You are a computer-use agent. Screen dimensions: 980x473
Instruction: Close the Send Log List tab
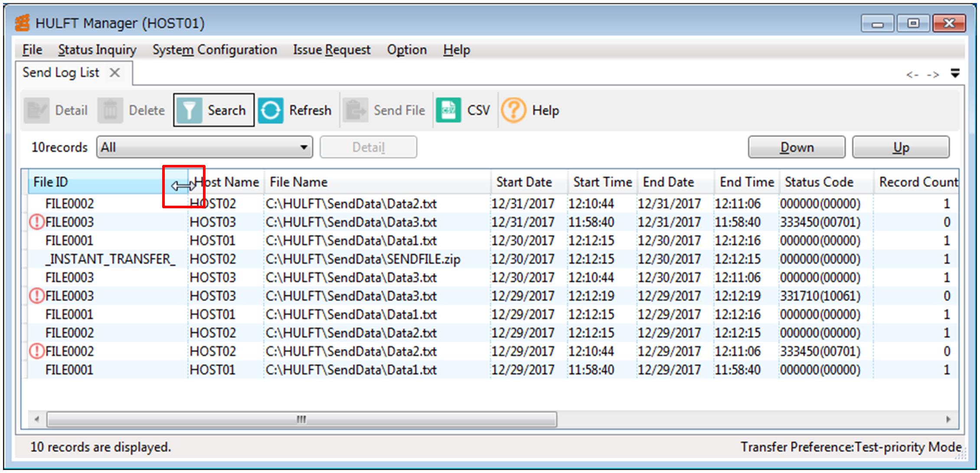click(x=114, y=72)
